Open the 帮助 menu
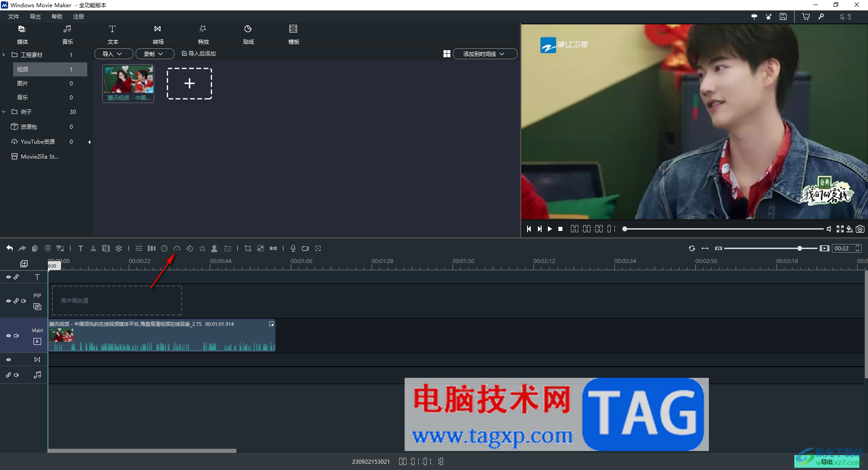The image size is (868, 470). tap(57, 17)
